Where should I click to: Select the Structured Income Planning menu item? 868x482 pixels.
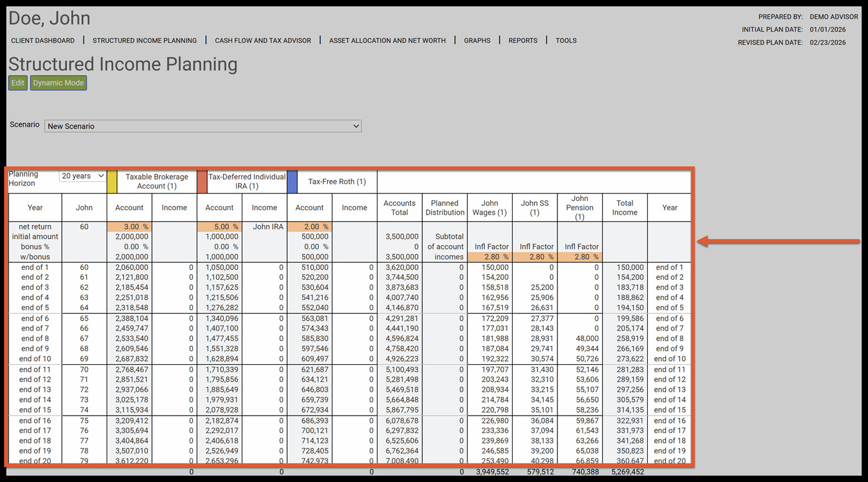point(144,40)
